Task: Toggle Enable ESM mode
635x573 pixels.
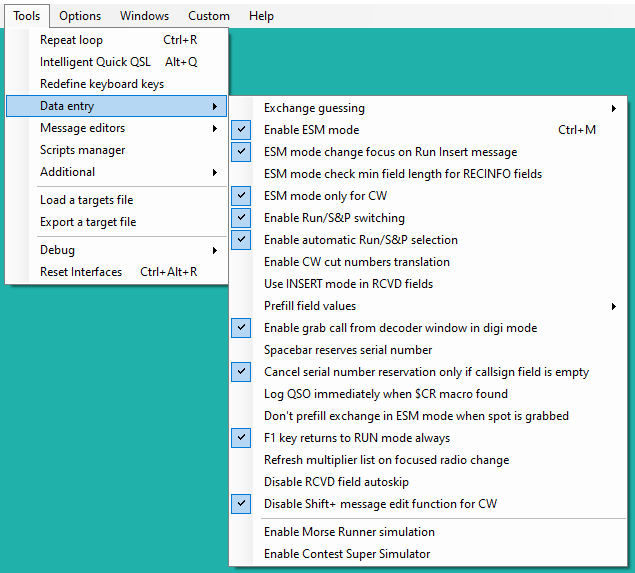Action: [428, 130]
